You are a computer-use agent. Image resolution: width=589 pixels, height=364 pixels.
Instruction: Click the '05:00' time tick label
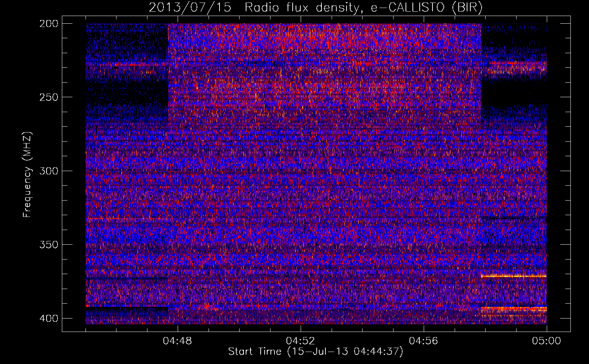(x=547, y=341)
